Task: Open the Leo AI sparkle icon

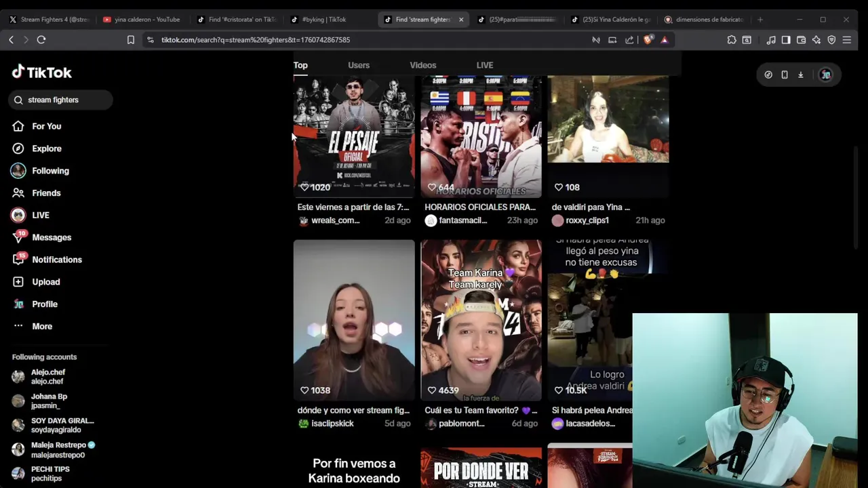Action: (816, 40)
